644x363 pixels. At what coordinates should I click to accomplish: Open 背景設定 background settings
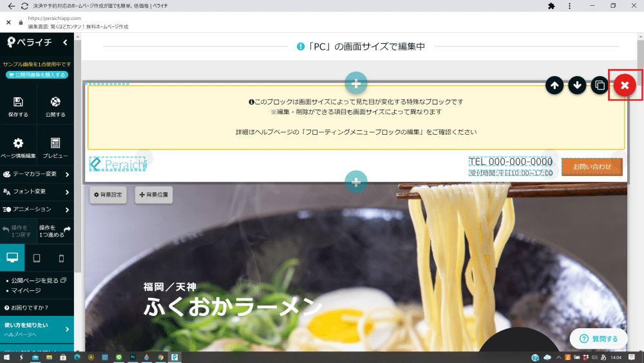click(x=108, y=195)
